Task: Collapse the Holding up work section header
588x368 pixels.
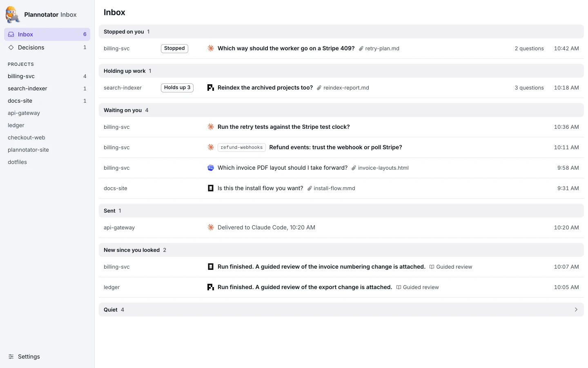Action: (341, 71)
